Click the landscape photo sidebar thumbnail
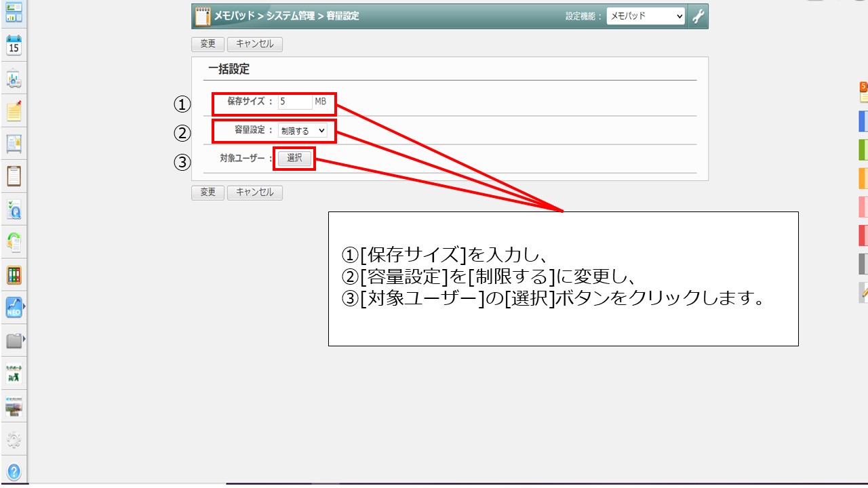The height and width of the screenshot is (488, 868). pyautogui.click(x=14, y=406)
